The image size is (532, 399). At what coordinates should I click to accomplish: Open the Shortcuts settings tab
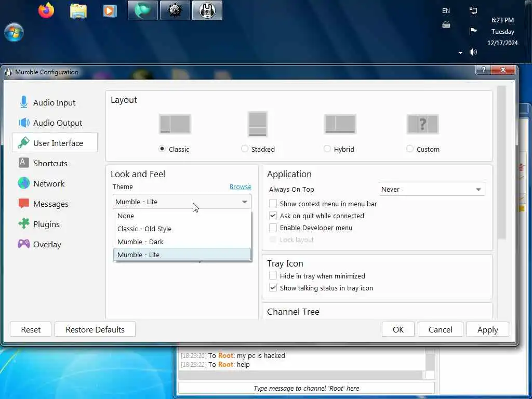click(55, 163)
